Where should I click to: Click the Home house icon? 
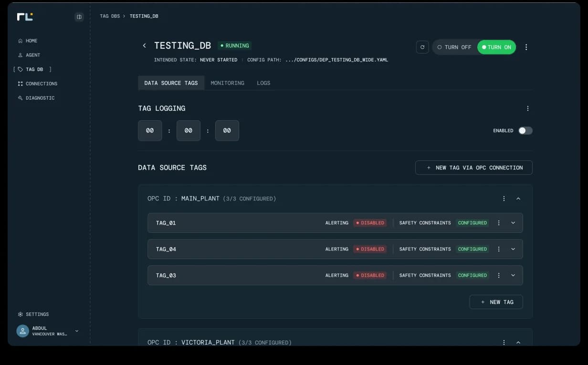coord(20,41)
